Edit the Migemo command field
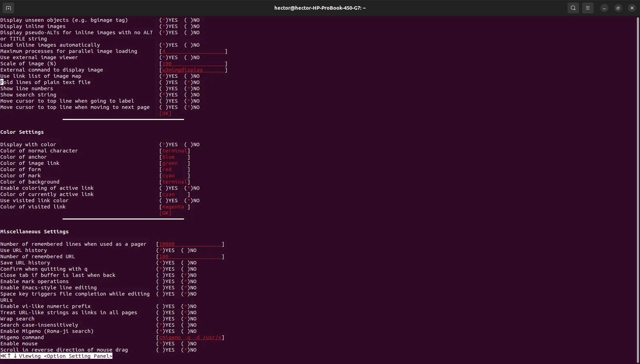This screenshot has height=364, width=640. coord(190,337)
